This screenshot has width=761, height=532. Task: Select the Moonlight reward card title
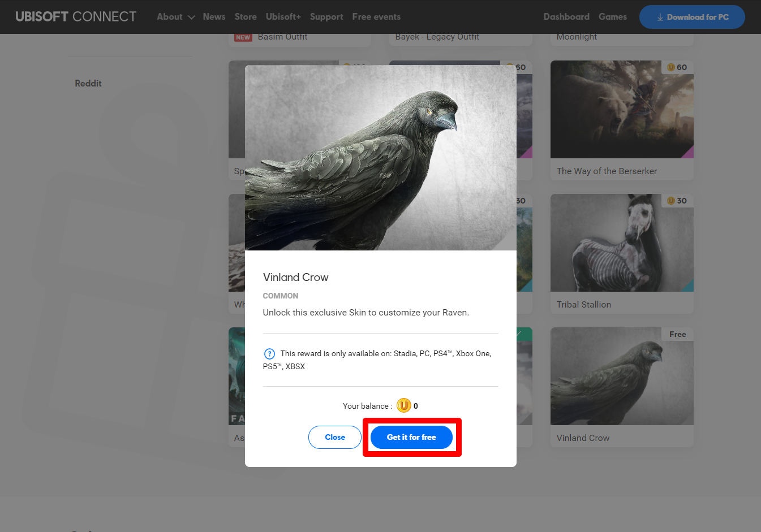click(x=577, y=37)
